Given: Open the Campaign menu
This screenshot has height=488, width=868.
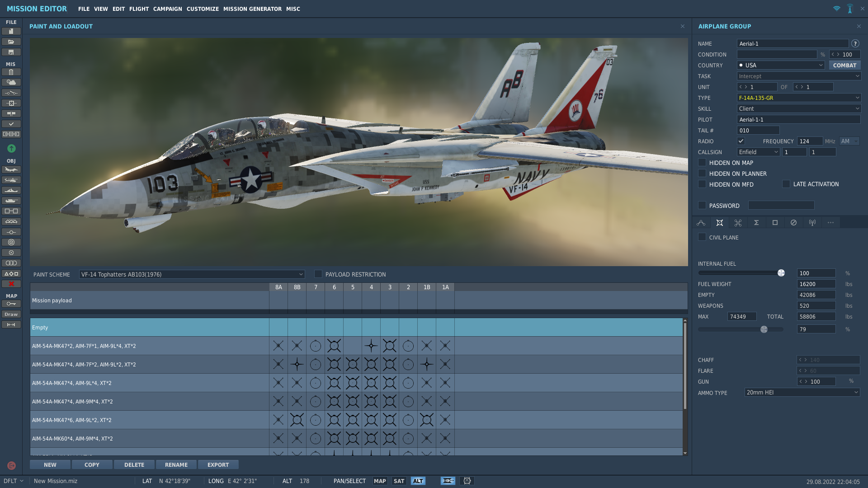Looking at the screenshot, I should coord(168,9).
